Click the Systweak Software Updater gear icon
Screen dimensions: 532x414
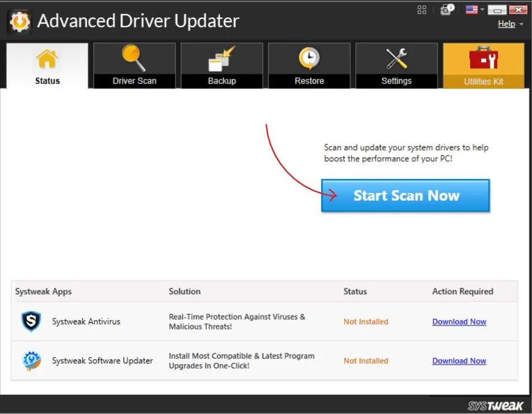31,361
